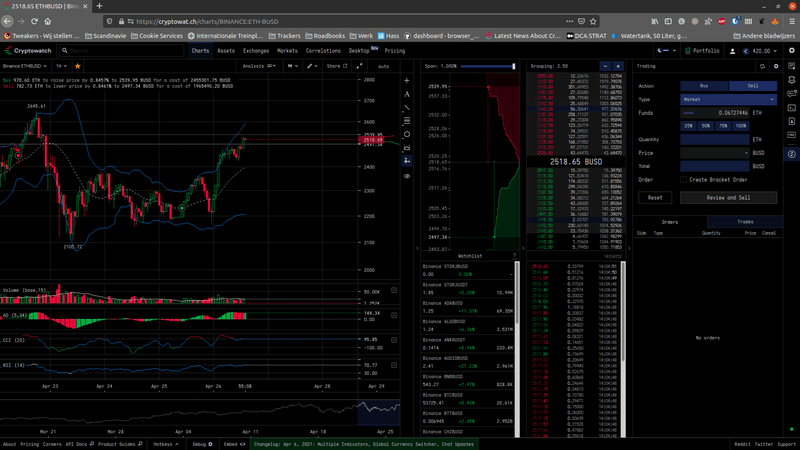Open the Portfolio link
This screenshot has width=800, height=450.
(702, 51)
